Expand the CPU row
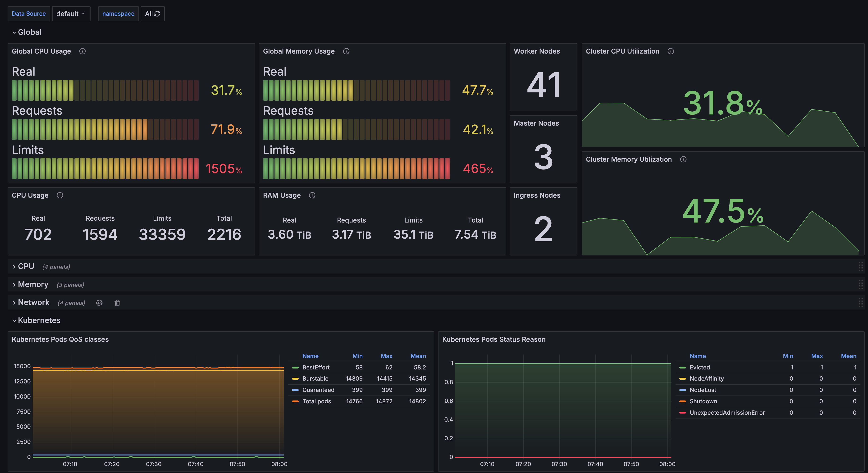The height and width of the screenshot is (473, 868). point(26,267)
